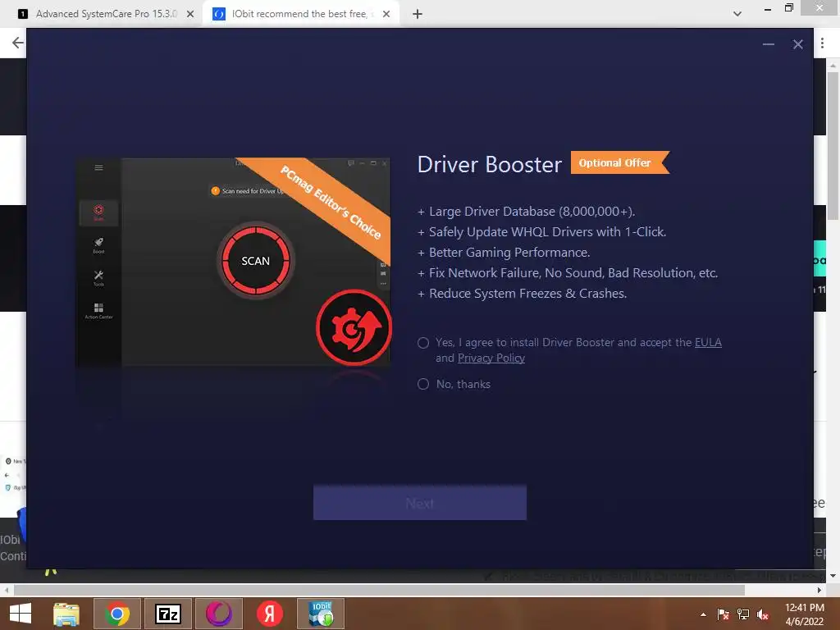Switch to Advanced SystemCare Pro browser tab
Viewport: 840px width, 630px height.
(x=106, y=14)
